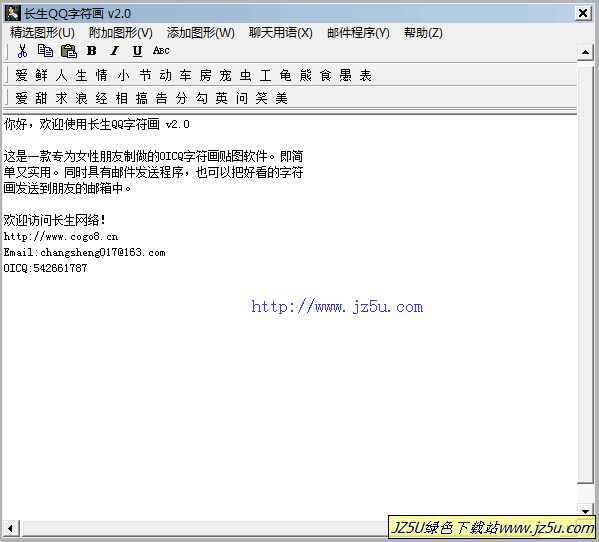The width and height of the screenshot is (599, 542).
Task: Select the 美 phrase button
Action: 282,98
